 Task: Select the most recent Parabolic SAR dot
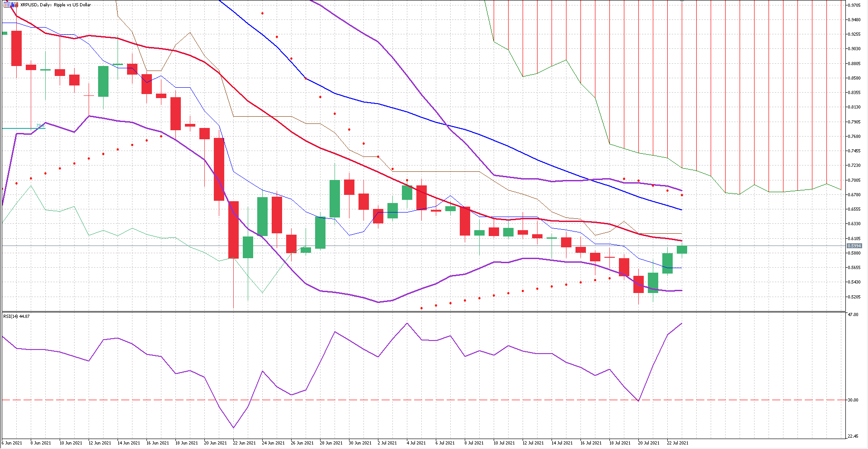(x=682, y=195)
